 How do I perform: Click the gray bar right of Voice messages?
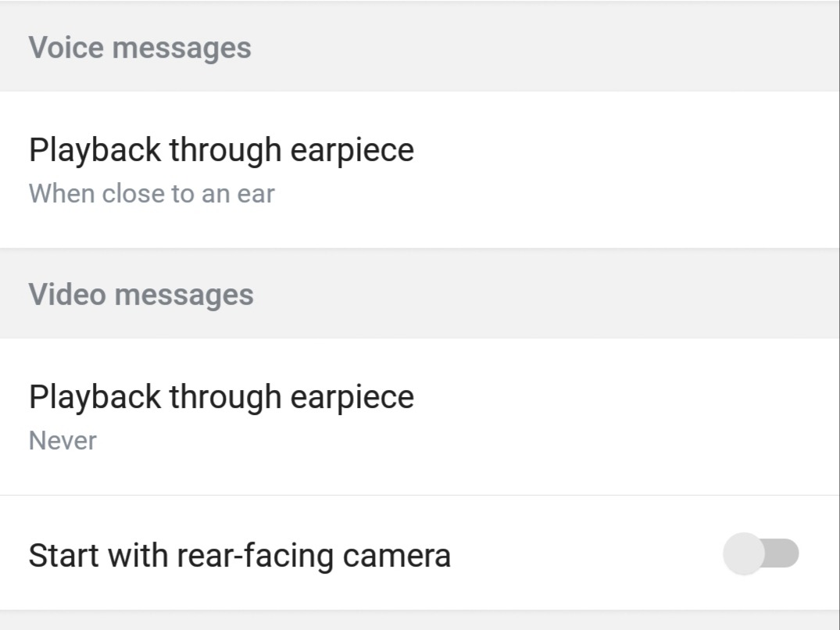(x=547, y=48)
